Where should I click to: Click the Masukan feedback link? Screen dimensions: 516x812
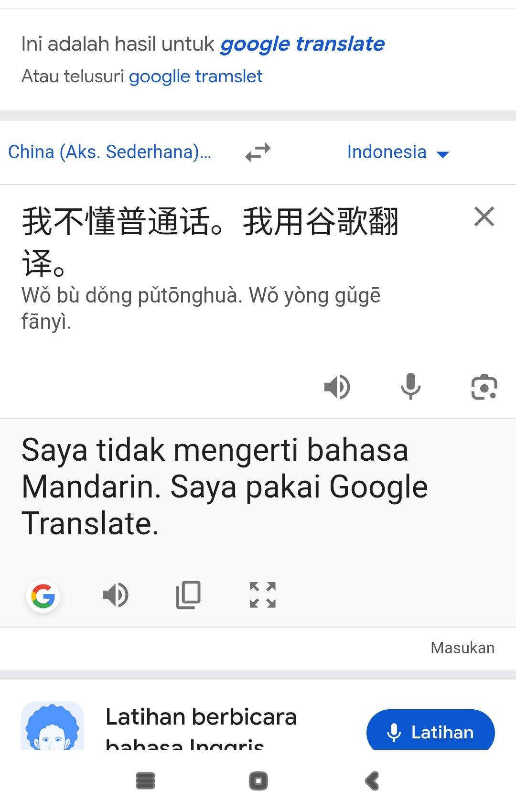462,648
